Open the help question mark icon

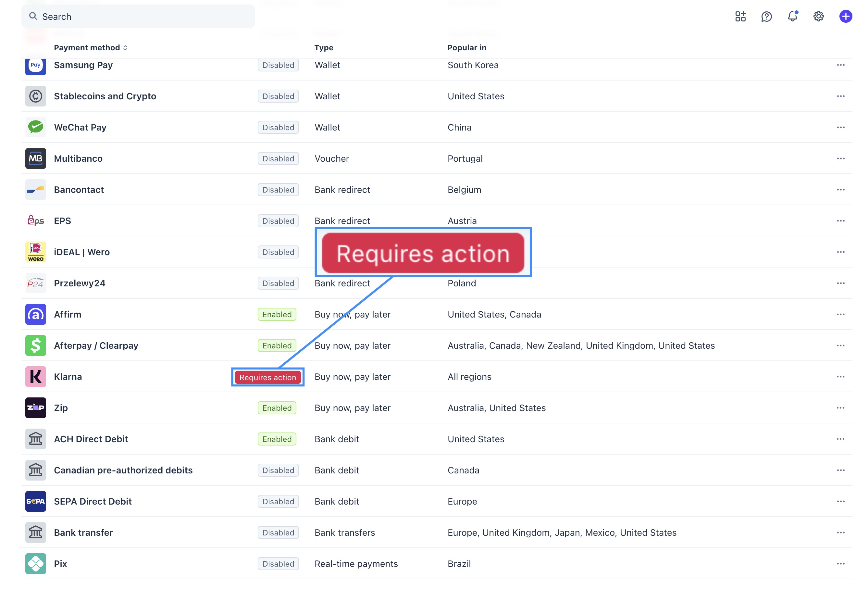point(766,17)
